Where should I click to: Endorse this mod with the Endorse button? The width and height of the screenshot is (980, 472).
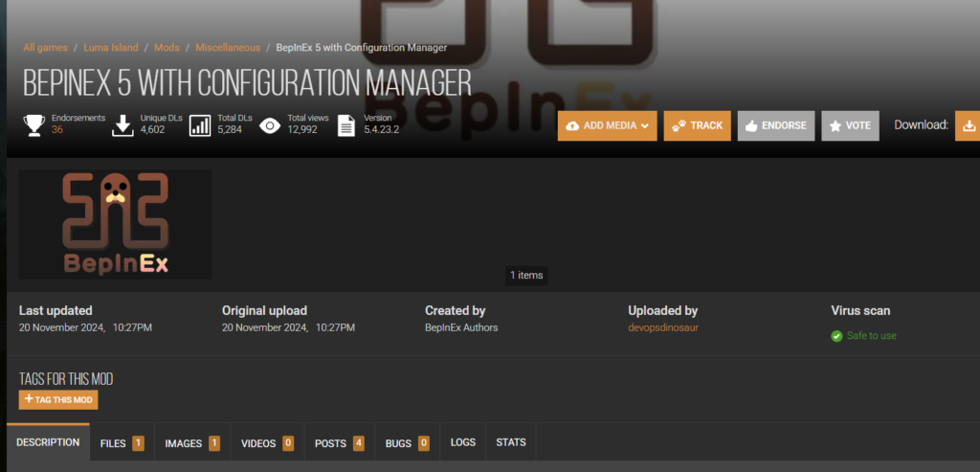click(x=775, y=125)
